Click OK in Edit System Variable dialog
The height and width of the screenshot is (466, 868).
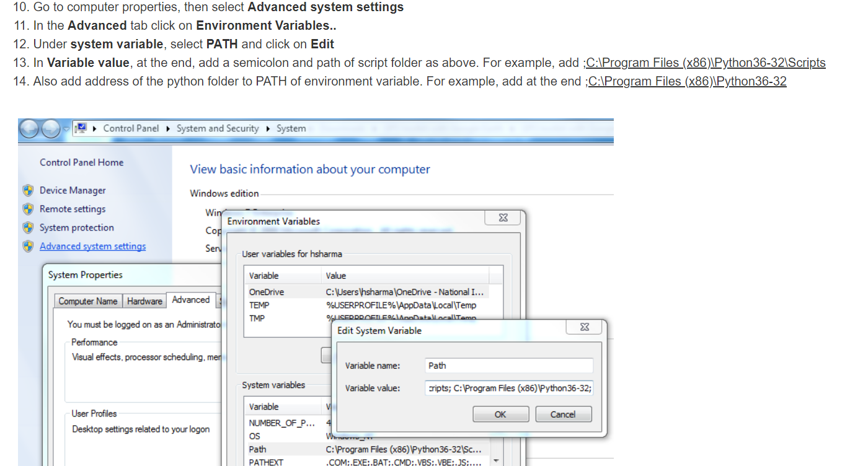pos(500,414)
